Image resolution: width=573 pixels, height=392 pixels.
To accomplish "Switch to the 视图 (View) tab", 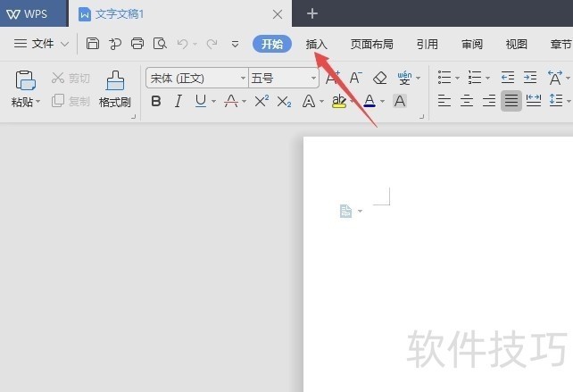I will pos(516,45).
